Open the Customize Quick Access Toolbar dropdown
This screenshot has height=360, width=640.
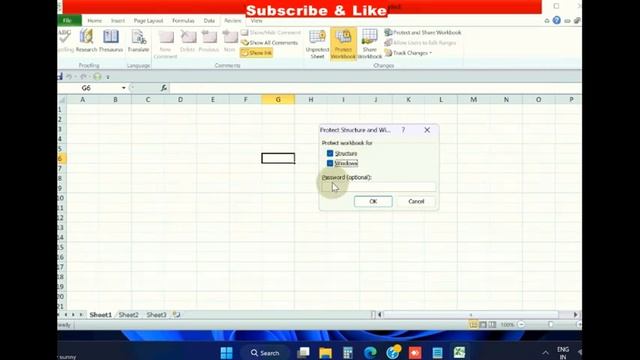108,77
